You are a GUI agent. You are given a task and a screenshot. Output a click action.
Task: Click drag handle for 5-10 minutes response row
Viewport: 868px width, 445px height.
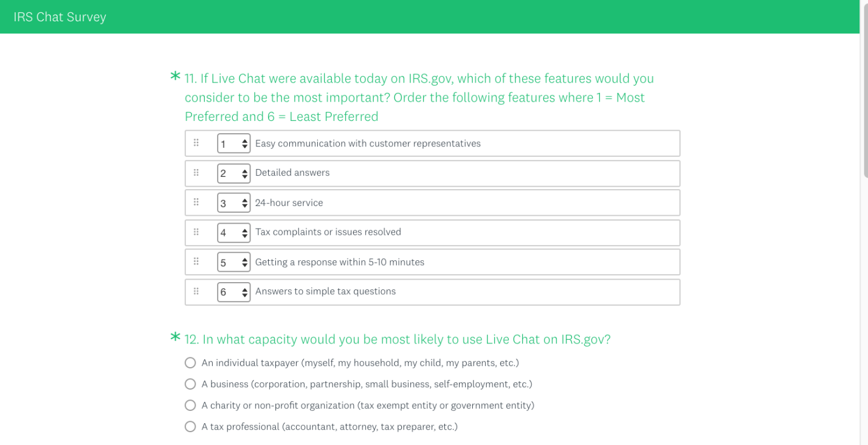196,261
